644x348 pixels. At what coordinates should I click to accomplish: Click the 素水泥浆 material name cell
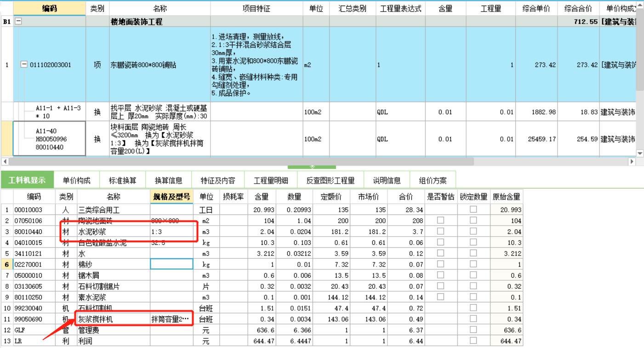click(113, 297)
